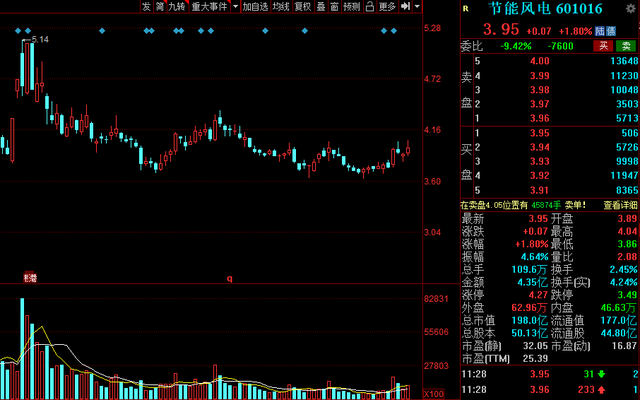The width and height of the screenshot is (640, 400).
Task: Toggle the chart lock icon
Action: click(370, 6)
